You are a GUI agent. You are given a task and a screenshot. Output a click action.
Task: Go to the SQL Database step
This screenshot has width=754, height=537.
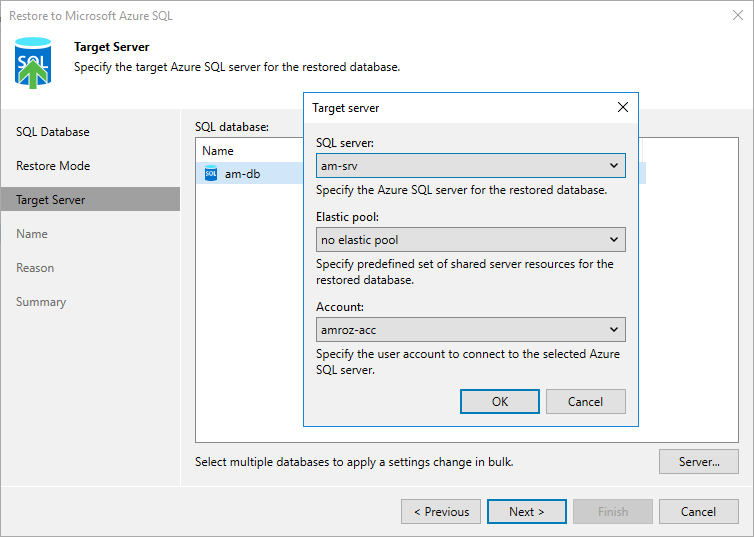coord(53,132)
